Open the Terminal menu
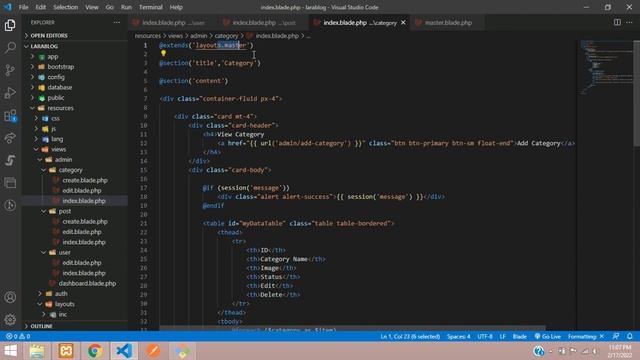 [150, 7]
